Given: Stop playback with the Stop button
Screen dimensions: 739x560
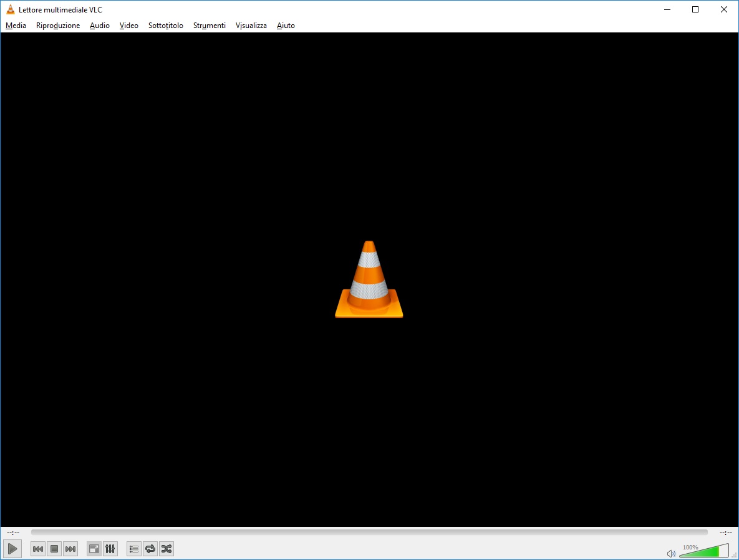Looking at the screenshot, I should (54, 549).
